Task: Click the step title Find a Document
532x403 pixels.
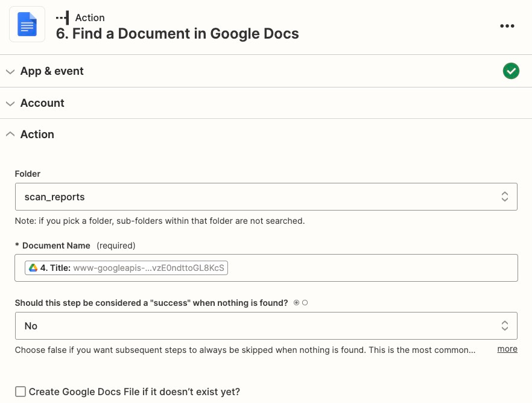Action: [177, 34]
